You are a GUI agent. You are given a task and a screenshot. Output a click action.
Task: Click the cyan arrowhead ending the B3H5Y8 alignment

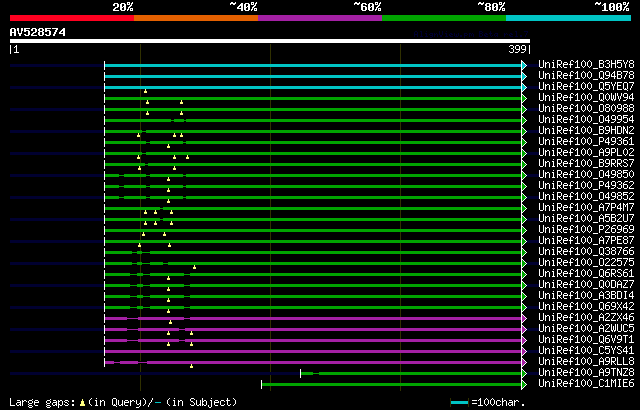(524, 65)
